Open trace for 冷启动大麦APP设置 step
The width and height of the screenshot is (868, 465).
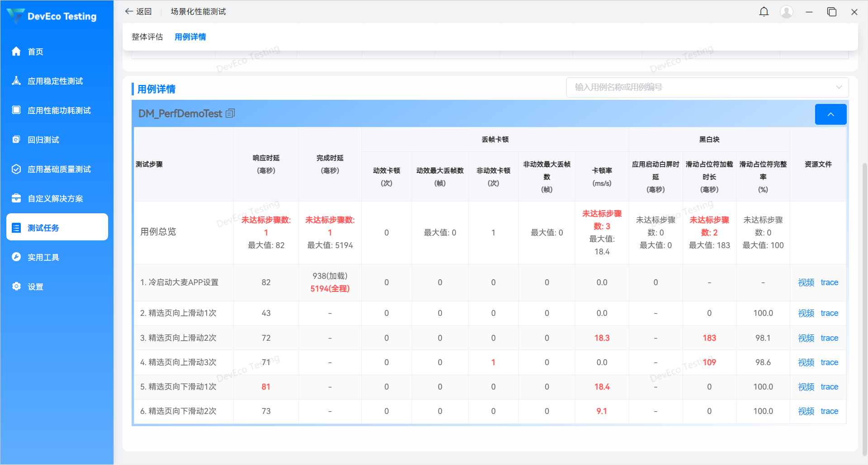(x=830, y=282)
